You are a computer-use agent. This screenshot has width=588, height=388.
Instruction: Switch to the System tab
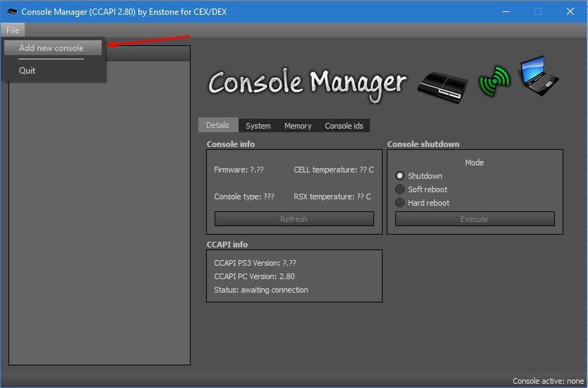tap(258, 126)
